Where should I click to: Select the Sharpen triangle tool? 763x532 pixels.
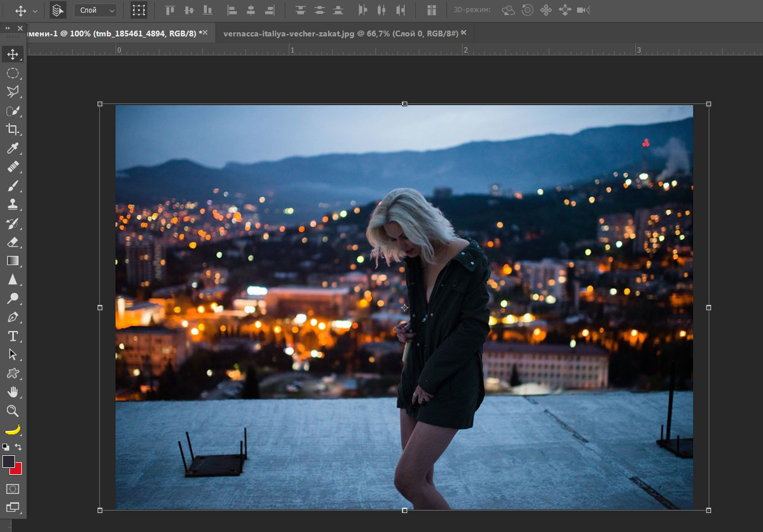tap(13, 279)
